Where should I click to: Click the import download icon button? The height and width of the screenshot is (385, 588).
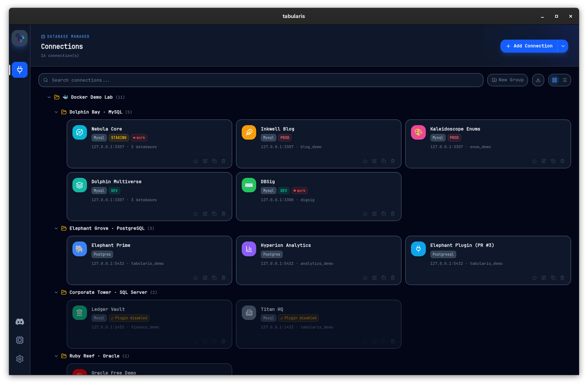[x=538, y=80]
